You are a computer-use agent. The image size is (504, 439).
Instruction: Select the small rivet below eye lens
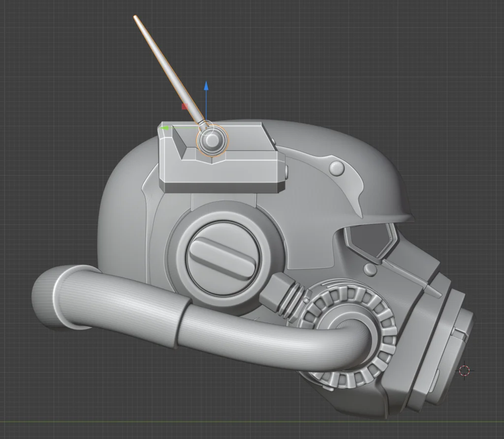point(370,270)
